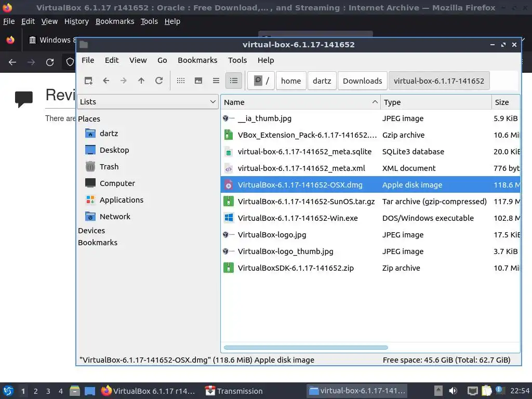Open the Lists side-pane dropdown

coord(148,102)
